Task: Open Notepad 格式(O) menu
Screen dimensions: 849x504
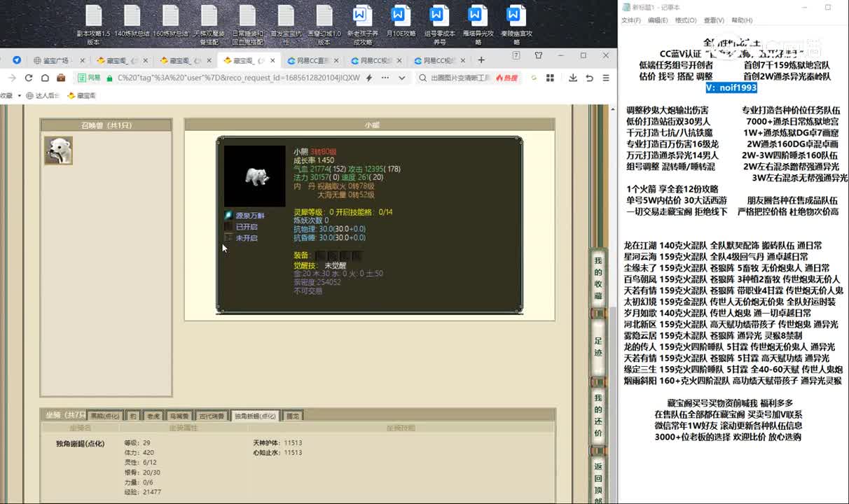Action: 686,20
